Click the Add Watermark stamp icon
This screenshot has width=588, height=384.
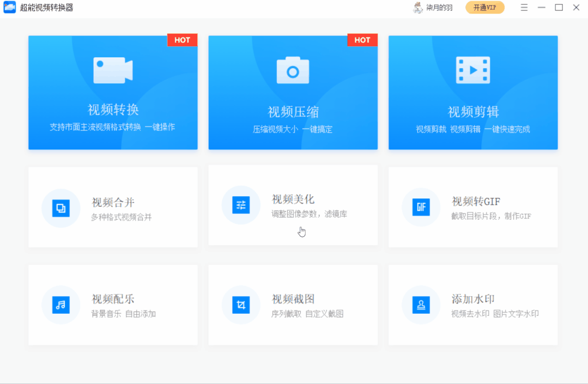tap(421, 305)
